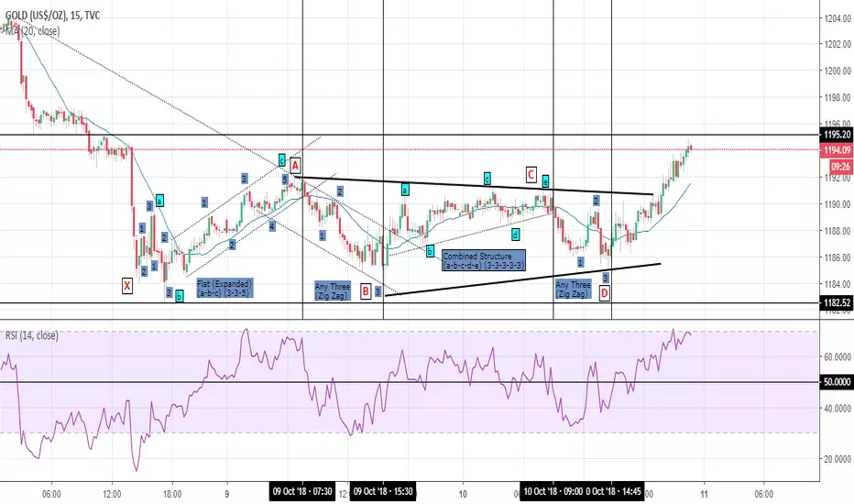Viewport: 854px width, 504px height.
Task: Select the Combined Structure (a-b-c-d-e) text box
Action: [x=484, y=260]
